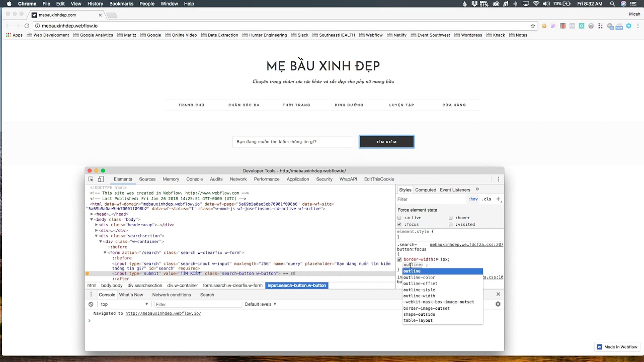Open the Apple menu

coord(9,4)
